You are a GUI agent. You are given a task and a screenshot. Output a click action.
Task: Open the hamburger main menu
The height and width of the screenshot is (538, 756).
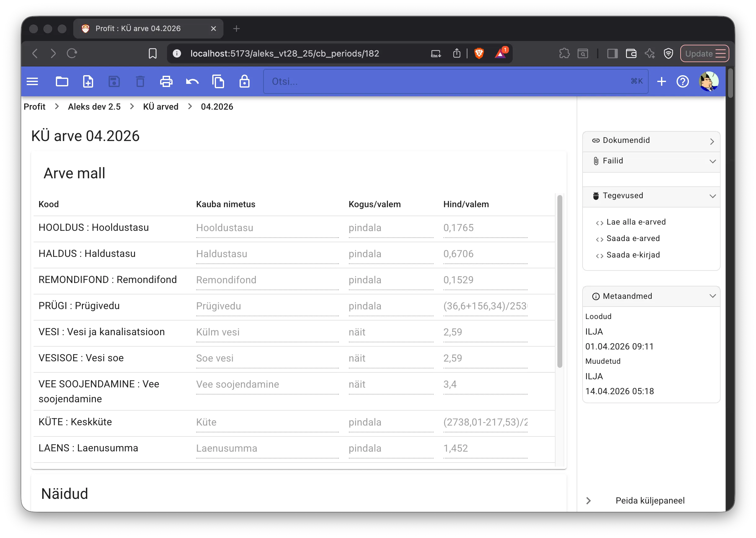[x=32, y=81]
